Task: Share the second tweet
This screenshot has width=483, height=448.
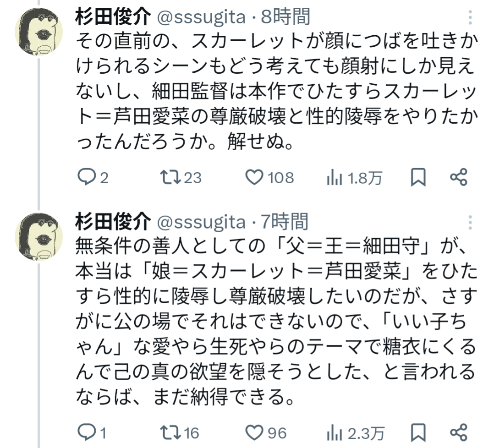Action: click(458, 432)
